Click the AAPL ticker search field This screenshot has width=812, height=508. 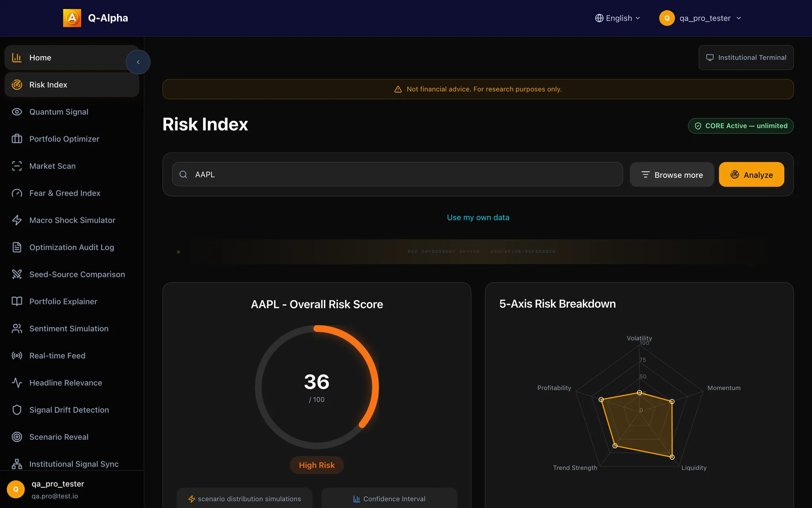[397, 174]
